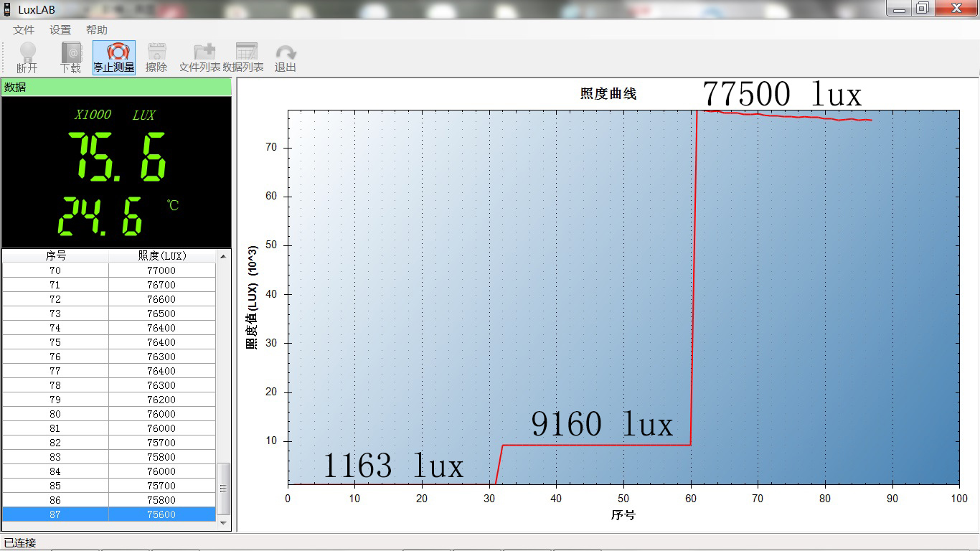The image size is (980, 551).
Task: Click the 擦除 erase toolbar icon
Action: point(156,57)
